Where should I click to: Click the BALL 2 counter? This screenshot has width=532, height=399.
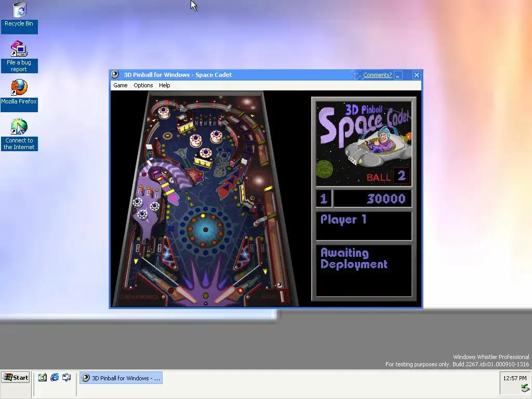pyautogui.click(x=388, y=177)
